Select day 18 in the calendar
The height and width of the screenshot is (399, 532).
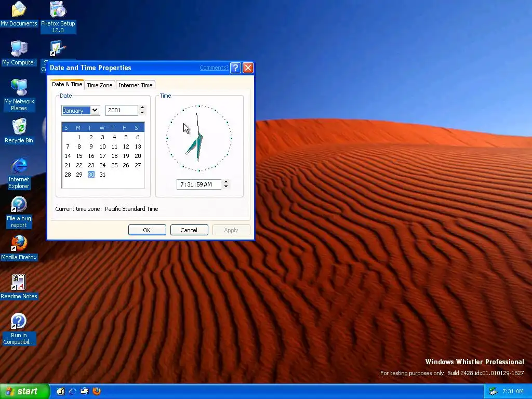(x=114, y=156)
